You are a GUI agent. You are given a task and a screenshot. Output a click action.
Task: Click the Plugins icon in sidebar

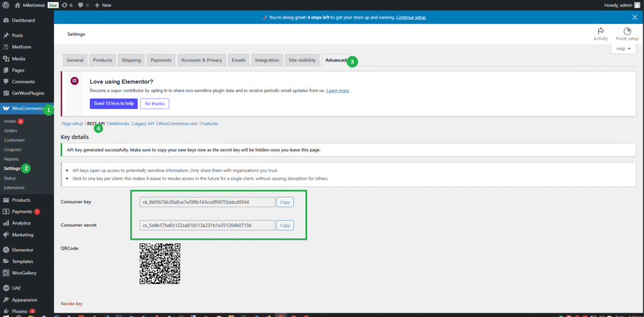coord(6,311)
